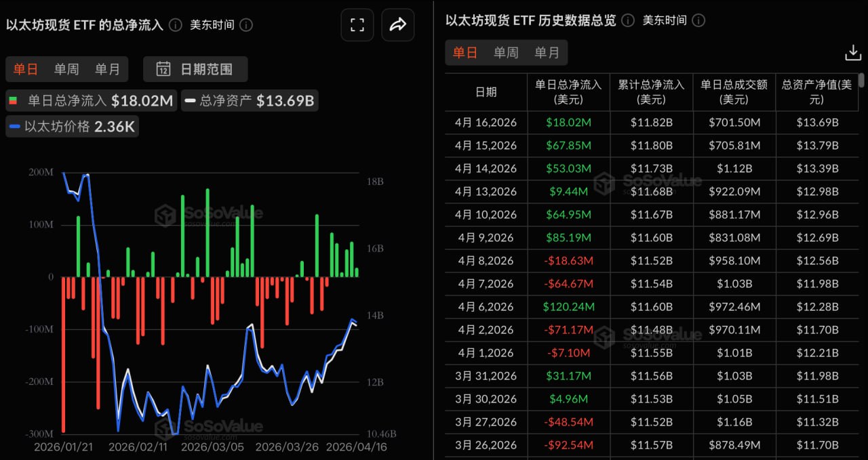
Task: Click the $701.50M volume cell
Action: click(x=734, y=123)
